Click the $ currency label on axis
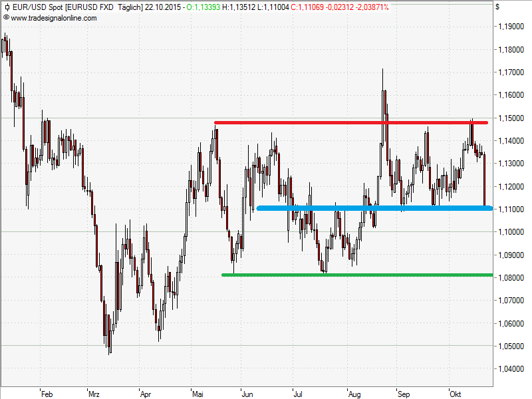The height and width of the screenshot is (399, 532). pyautogui.click(x=497, y=7)
